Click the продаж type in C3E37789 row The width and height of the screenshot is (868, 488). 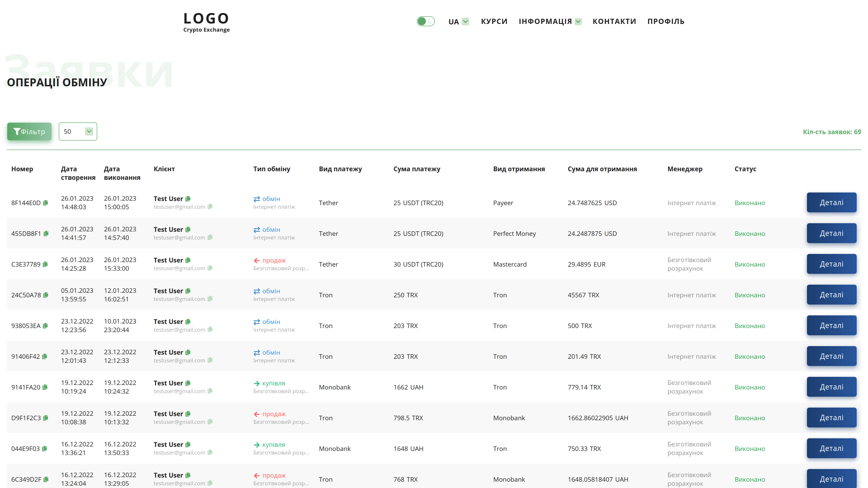click(x=270, y=261)
